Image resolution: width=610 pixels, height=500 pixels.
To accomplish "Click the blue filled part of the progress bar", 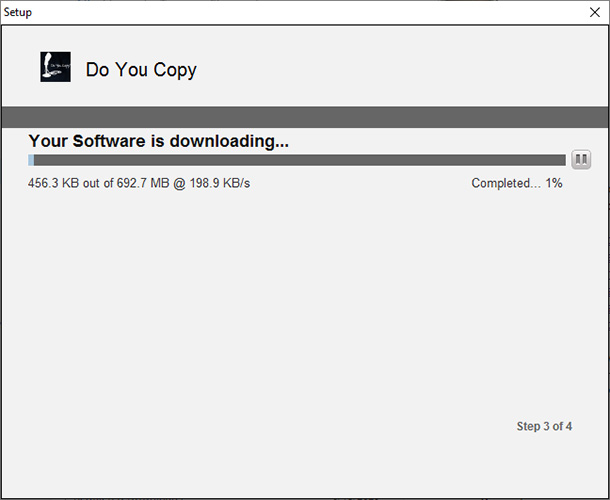I will [31, 160].
